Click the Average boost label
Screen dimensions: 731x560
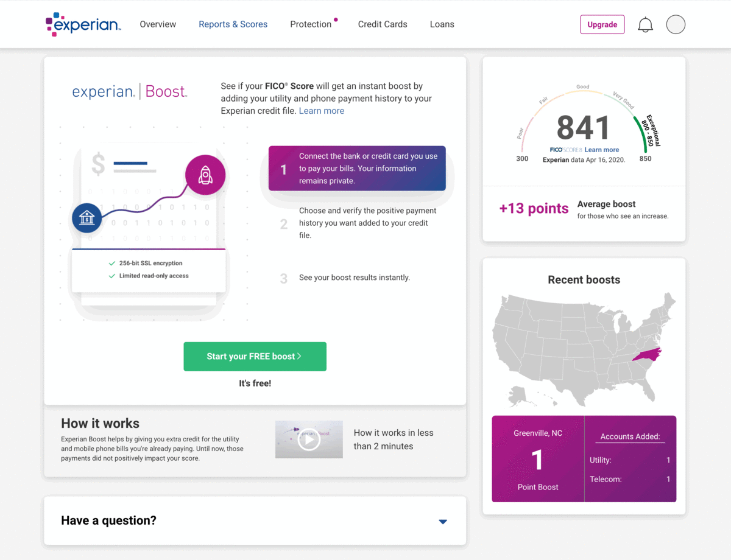[606, 205]
